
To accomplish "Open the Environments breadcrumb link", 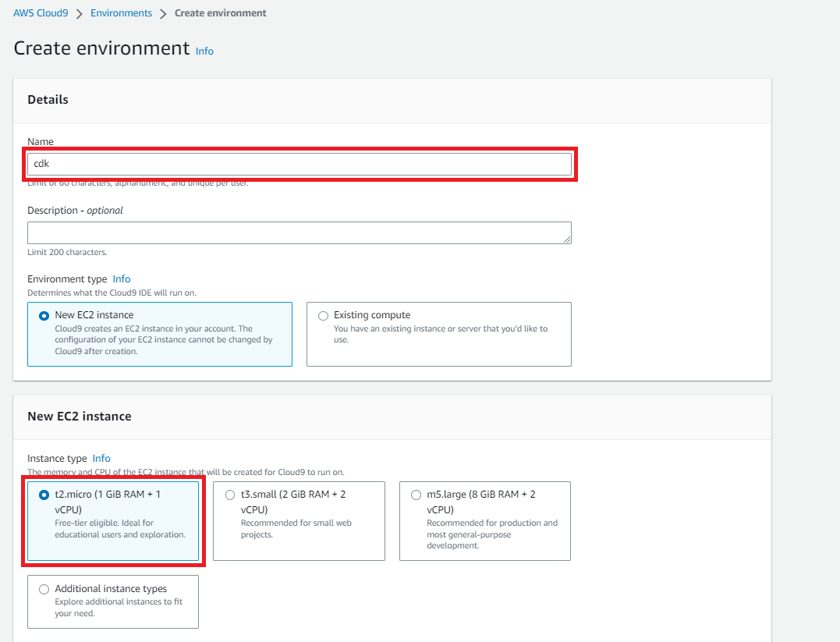I will pos(121,12).
